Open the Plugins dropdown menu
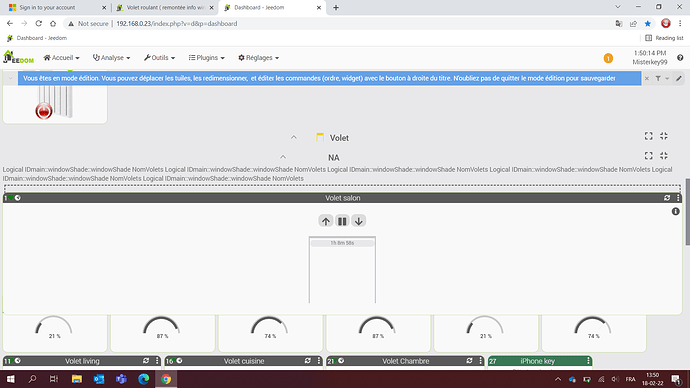The height and width of the screenshot is (388, 690). (206, 58)
